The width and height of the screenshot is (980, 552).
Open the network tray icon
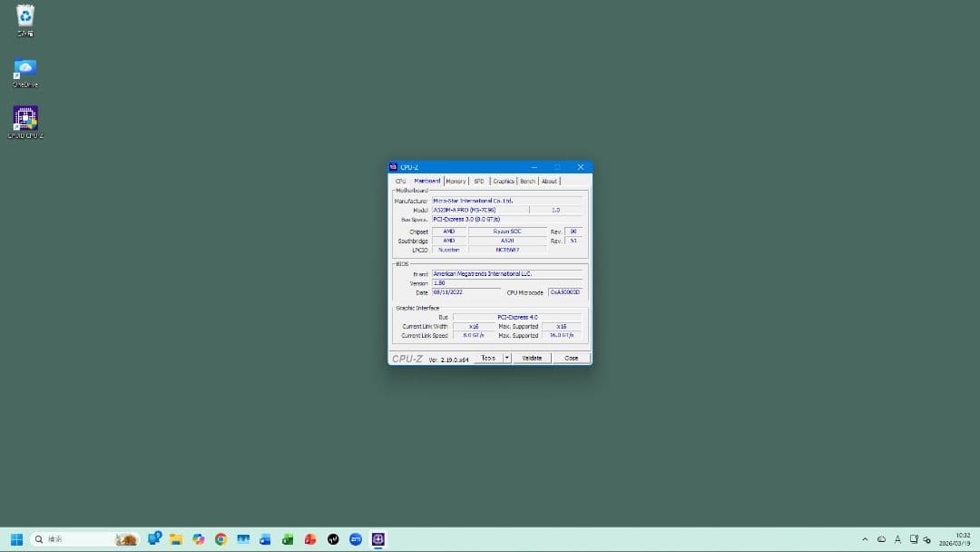click(914, 539)
